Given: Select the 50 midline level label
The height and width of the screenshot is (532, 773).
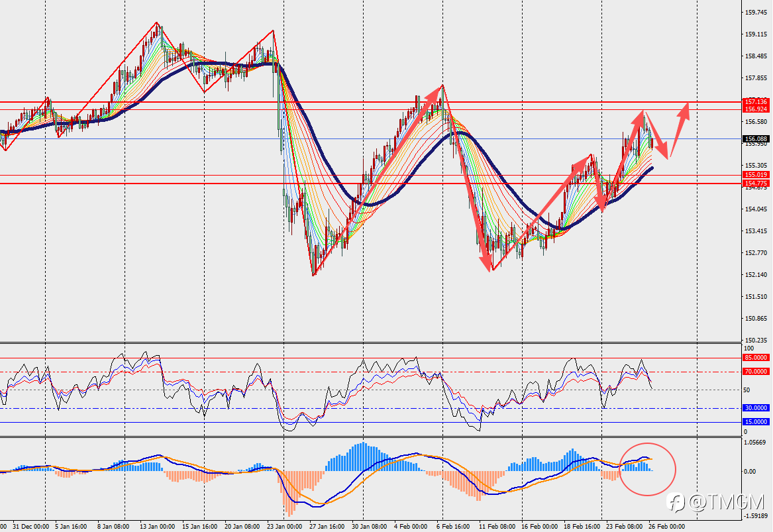Looking at the screenshot, I should [747, 390].
